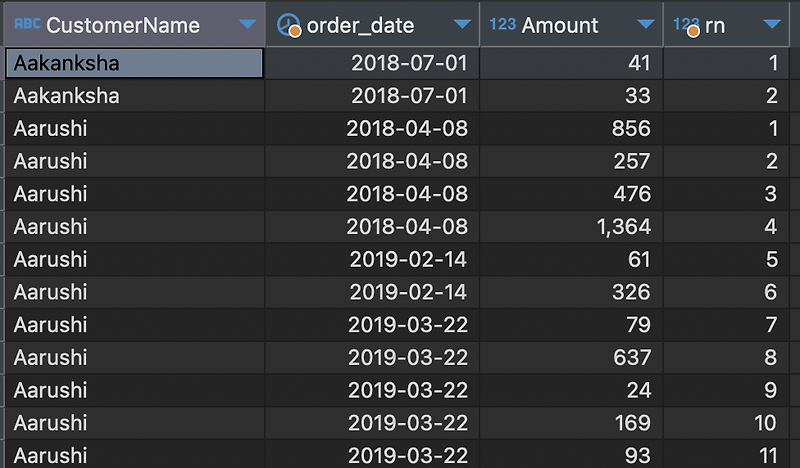Sort by the CustomerName column header label

pyautogui.click(x=123, y=25)
